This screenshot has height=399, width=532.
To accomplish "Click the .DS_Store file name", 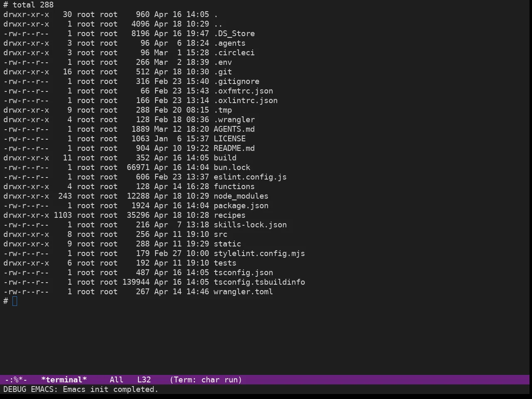I will (x=234, y=34).
